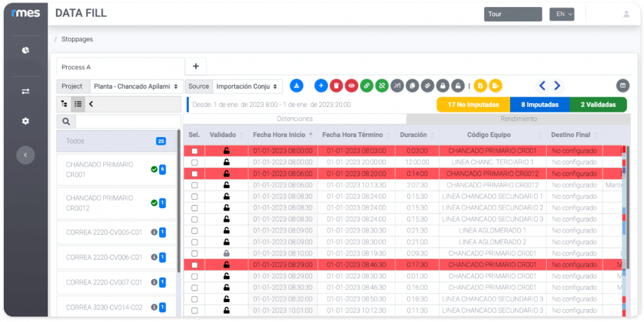The height and width of the screenshot is (322, 644).
Task: Click the gray copy documents icon
Action: coord(412,86)
